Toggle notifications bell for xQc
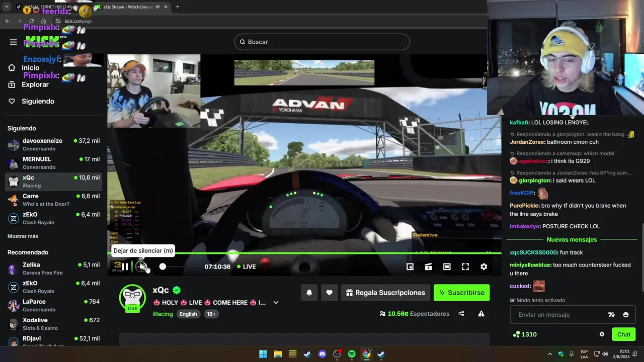The height and width of the screenshot is (362, 644). pyautogui.click(x=309, y=293)
